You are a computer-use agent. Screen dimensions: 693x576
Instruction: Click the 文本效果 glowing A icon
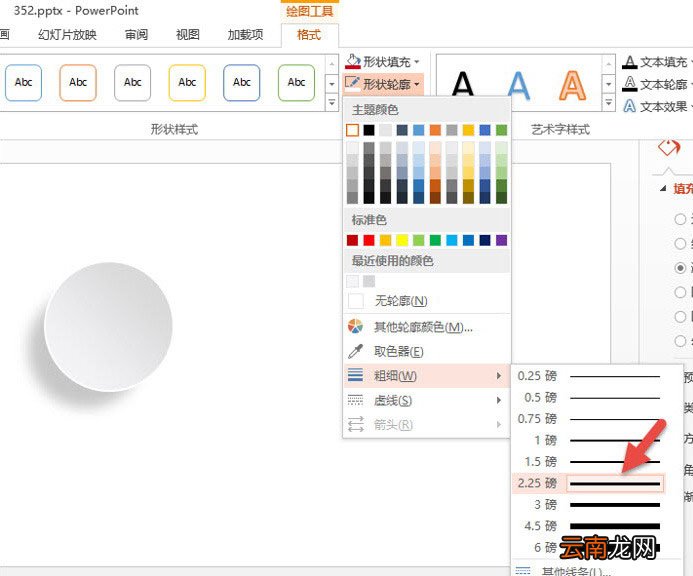629,106
